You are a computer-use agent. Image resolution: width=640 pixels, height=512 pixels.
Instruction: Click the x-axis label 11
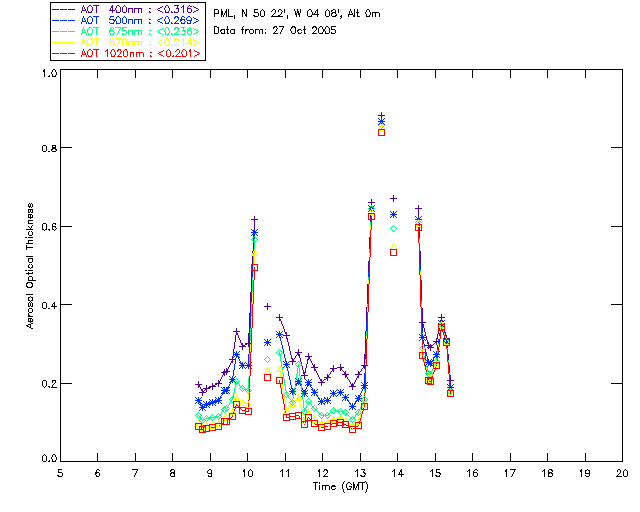tap(285, 473)
